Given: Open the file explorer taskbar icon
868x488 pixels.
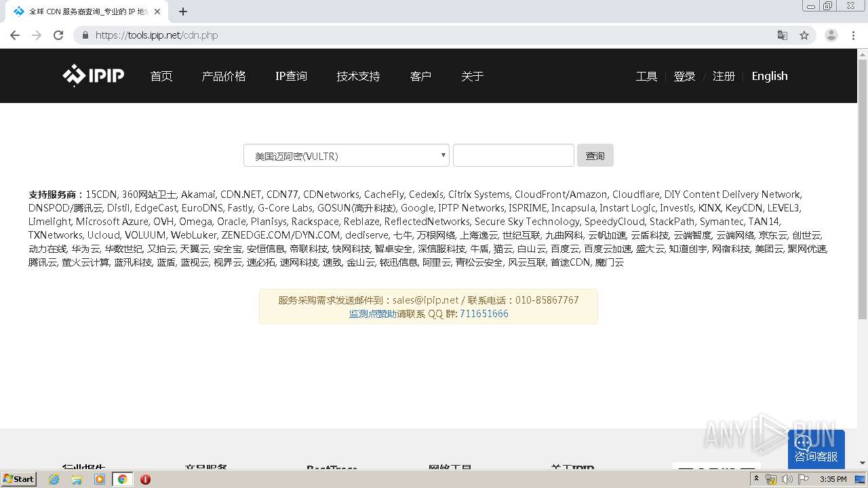Looking at the screenshot, I should (77, 479).
